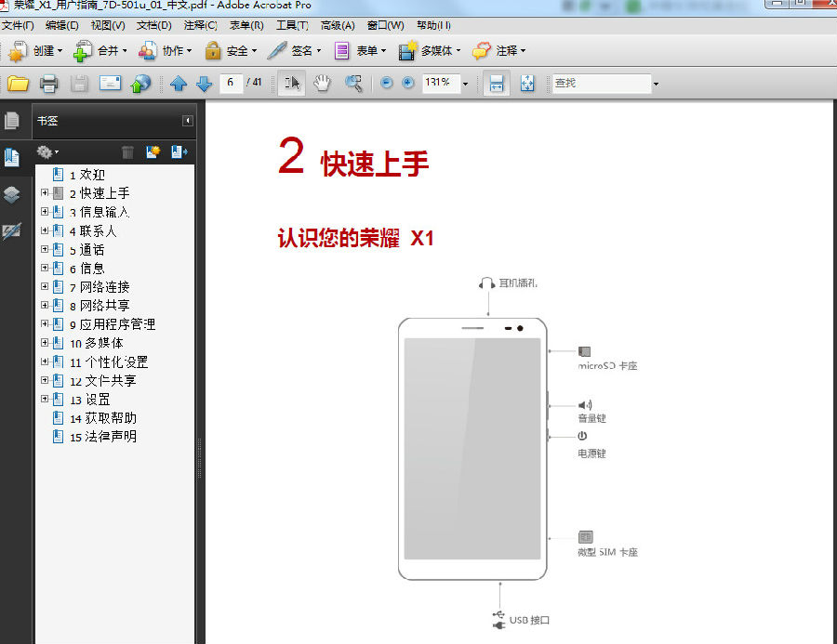
Task: Click the zoom percentage field
Action: [x=441, y=84]
